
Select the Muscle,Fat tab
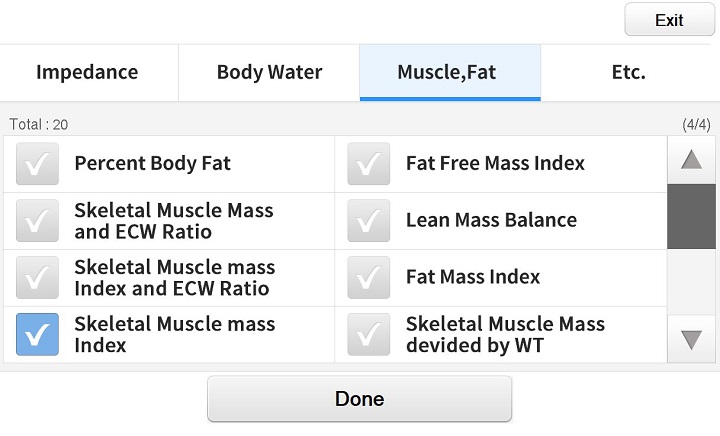pos(447,72)
